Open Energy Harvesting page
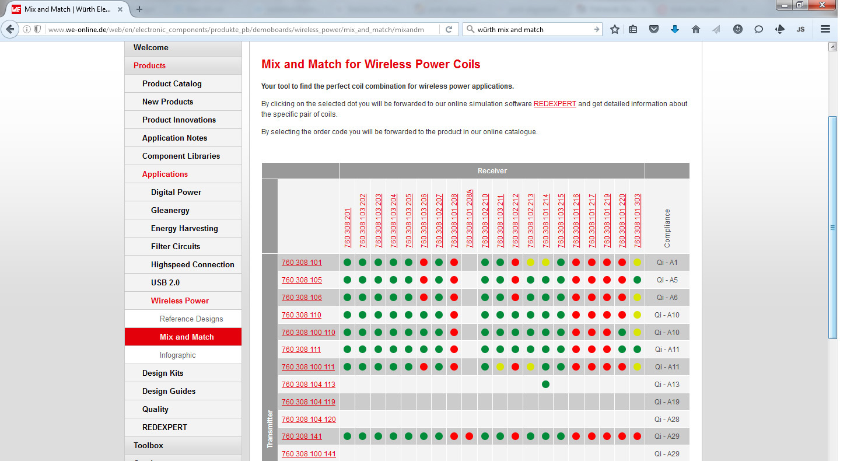Viewport: 868px width, 461px height. click(x=183, y=228)
